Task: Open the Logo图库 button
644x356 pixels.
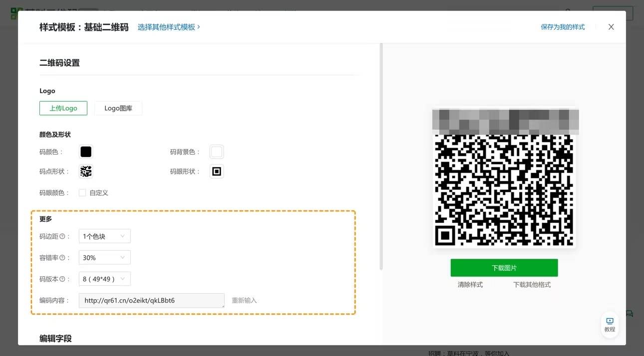Action: coord(118,108)
